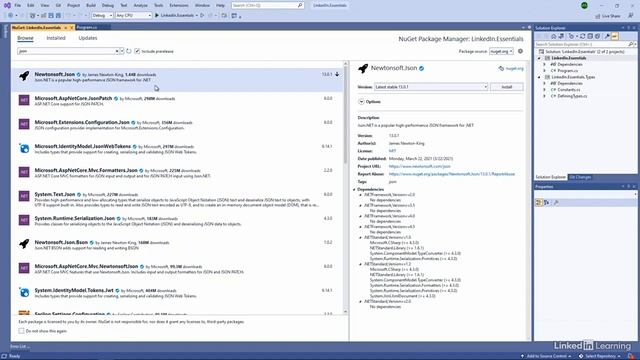The height and width of the screenshot is (360, 640).
Task: Click Collapse All icon in Solution Explorer
Action: (590, 36)
